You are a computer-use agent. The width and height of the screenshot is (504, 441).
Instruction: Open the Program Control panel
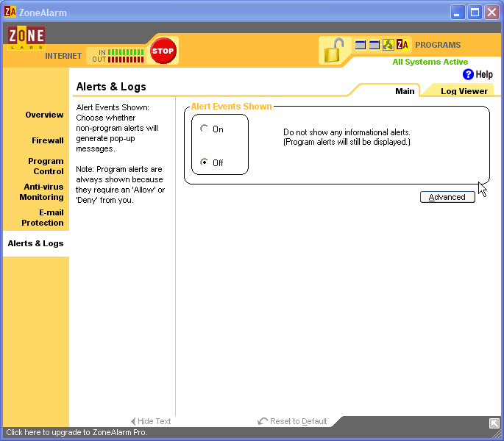[x=46, y=166]
